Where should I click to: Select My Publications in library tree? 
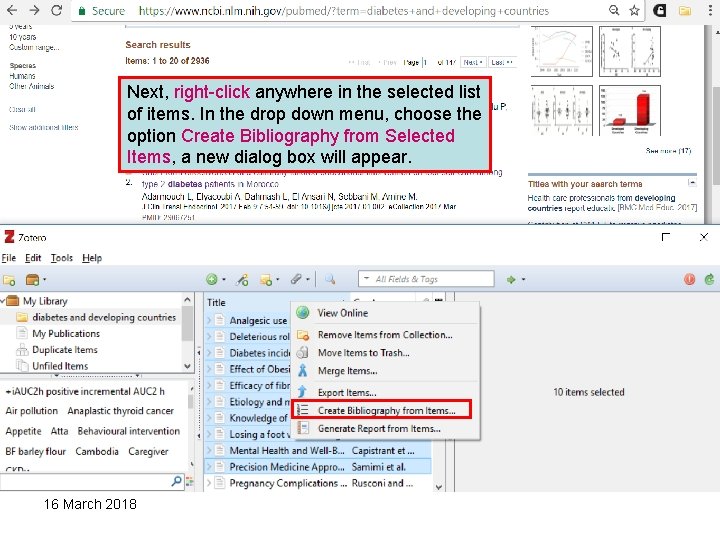click(x=66, y=334)
